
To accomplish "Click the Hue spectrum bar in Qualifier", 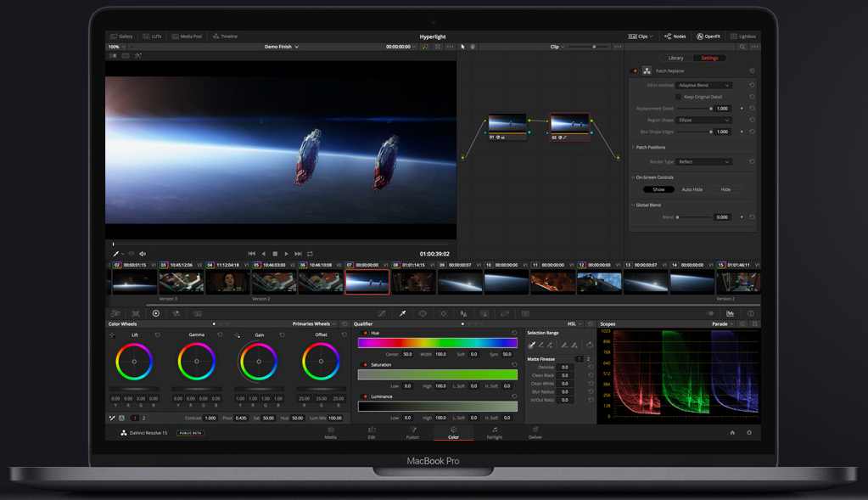I will (x=437, y=343).
